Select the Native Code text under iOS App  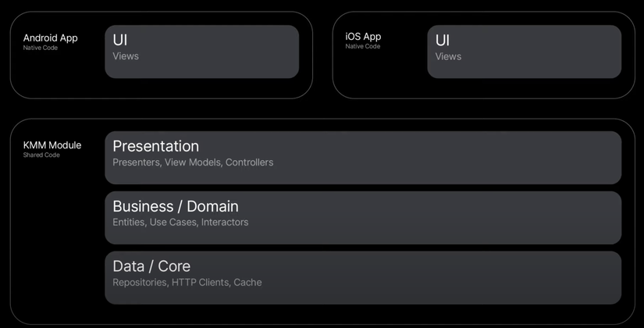363,47
